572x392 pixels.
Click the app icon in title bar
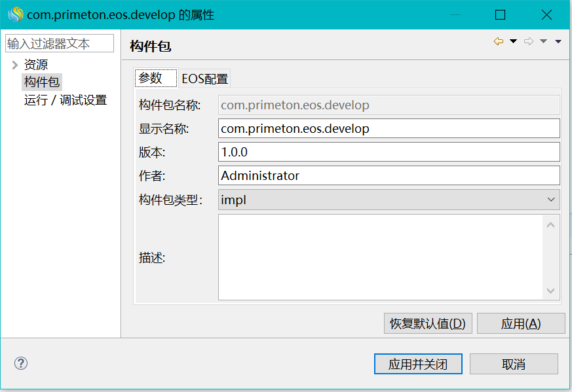click(x=14, y=14)
